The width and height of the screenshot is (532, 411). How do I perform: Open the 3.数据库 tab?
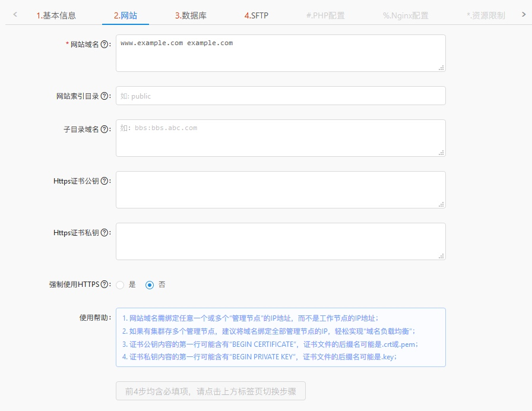[191, 15]
